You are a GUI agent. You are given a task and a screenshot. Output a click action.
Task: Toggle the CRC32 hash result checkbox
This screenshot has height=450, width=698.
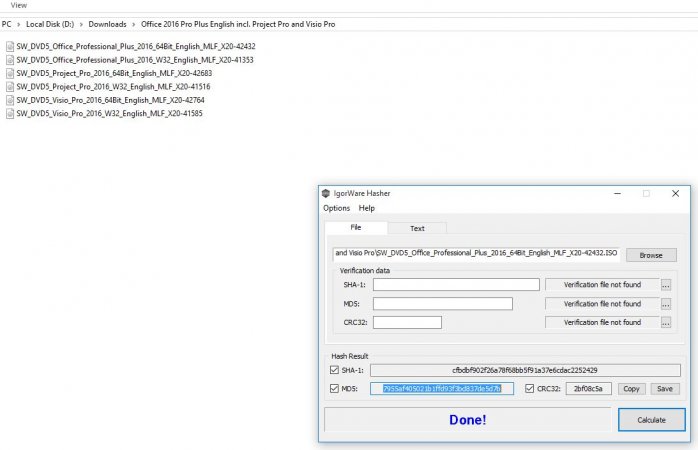point(529,389)
